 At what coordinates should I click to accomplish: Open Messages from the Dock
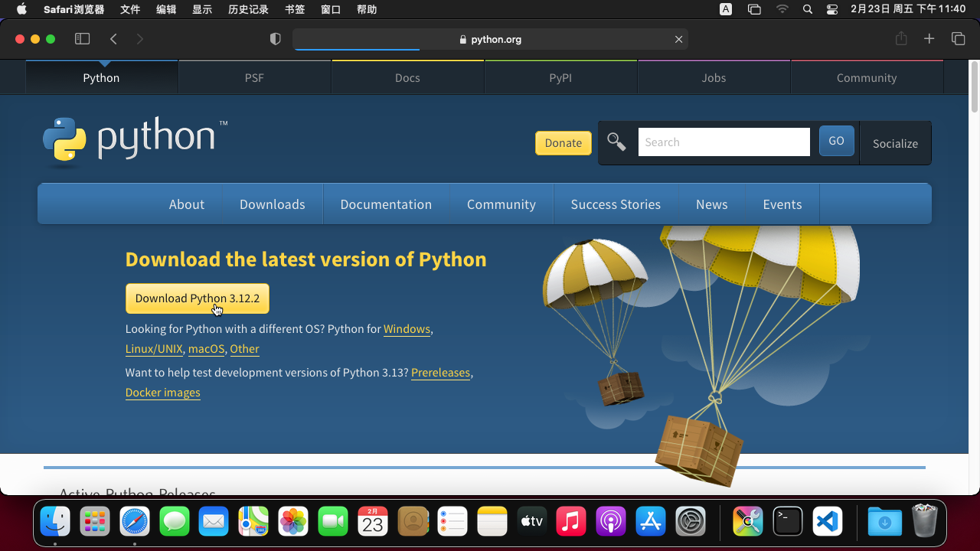[x=175, y=522]
